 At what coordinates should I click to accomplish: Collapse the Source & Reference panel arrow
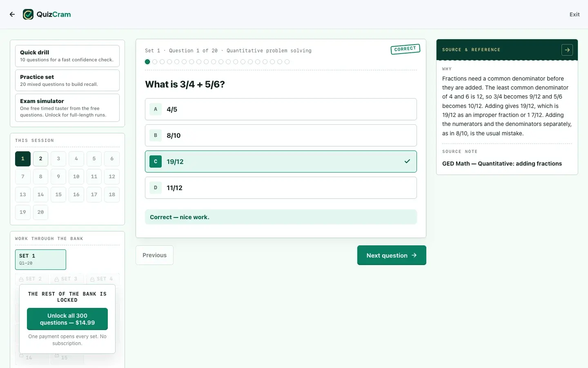[567, 50]
